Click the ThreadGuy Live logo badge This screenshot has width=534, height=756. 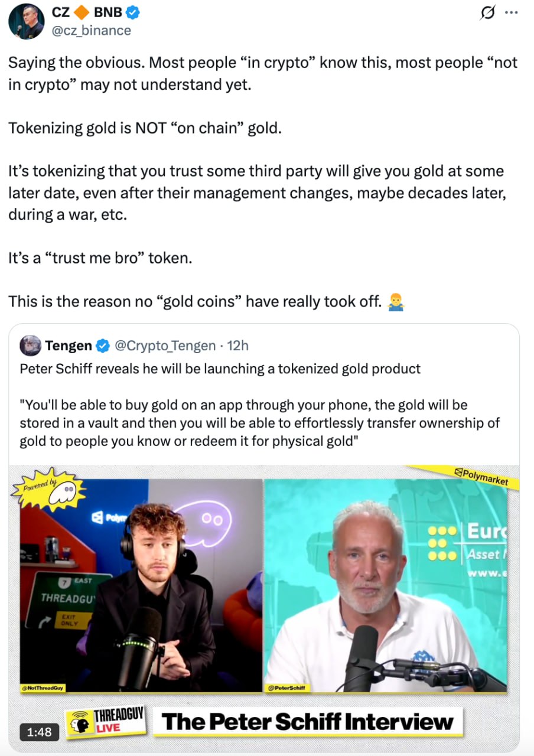click(x=106, y=722)
